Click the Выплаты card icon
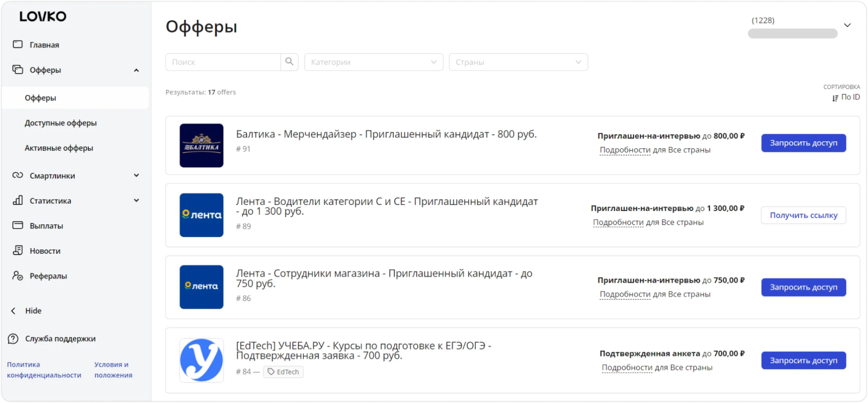This screenshot has width=868, height=403. pos(18,225)
